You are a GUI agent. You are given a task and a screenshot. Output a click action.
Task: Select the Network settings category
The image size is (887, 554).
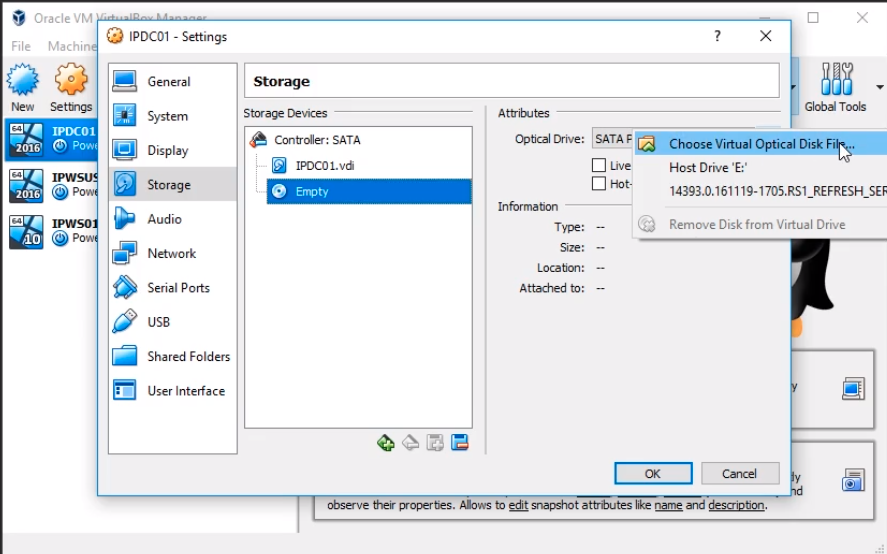(x=171, y=254)
